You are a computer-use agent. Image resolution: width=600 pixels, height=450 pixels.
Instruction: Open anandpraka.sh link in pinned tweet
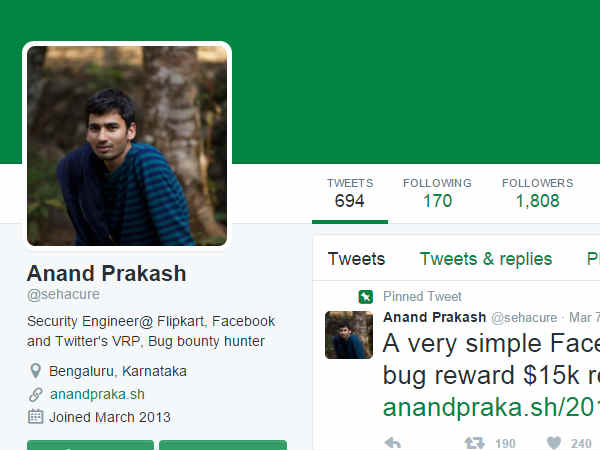(491, 407)
